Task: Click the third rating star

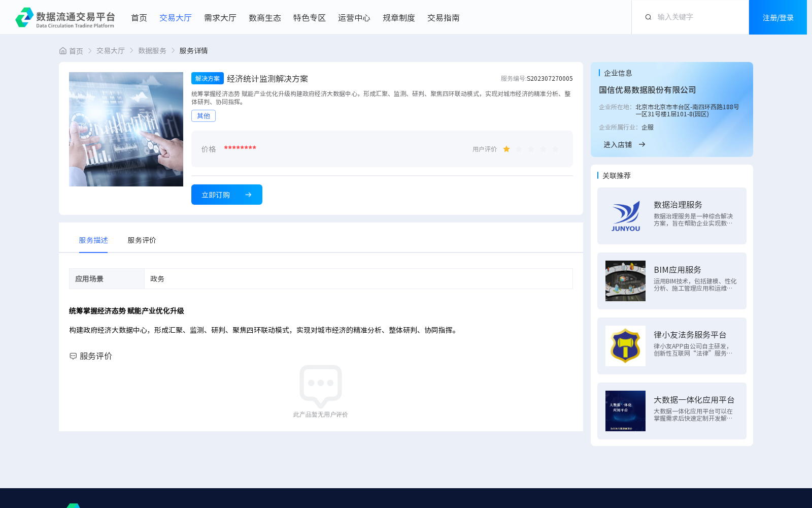Action: pyautogui.click(x=531, y=149)
